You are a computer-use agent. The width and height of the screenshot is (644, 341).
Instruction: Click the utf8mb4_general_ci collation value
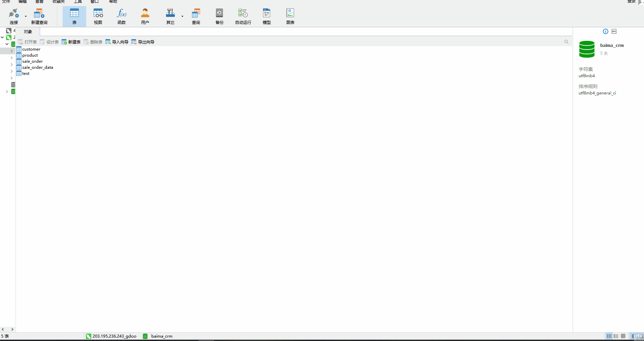[x=597, y=93]
